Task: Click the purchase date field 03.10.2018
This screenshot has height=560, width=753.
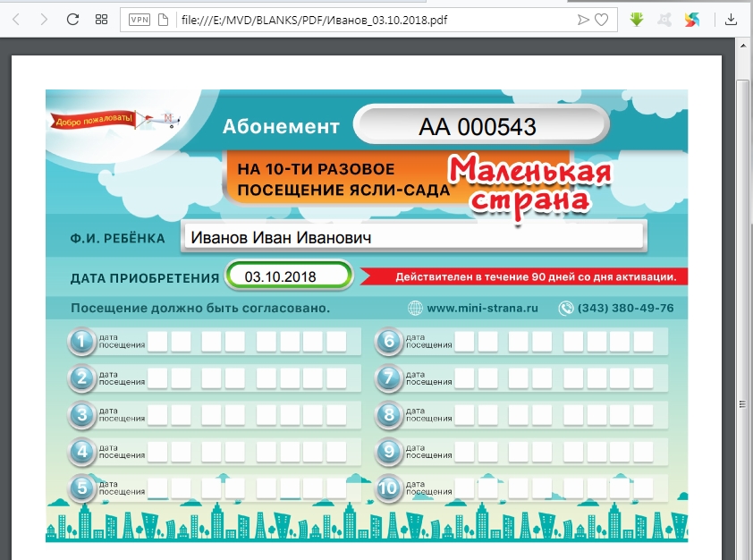Action: point(288,276)
